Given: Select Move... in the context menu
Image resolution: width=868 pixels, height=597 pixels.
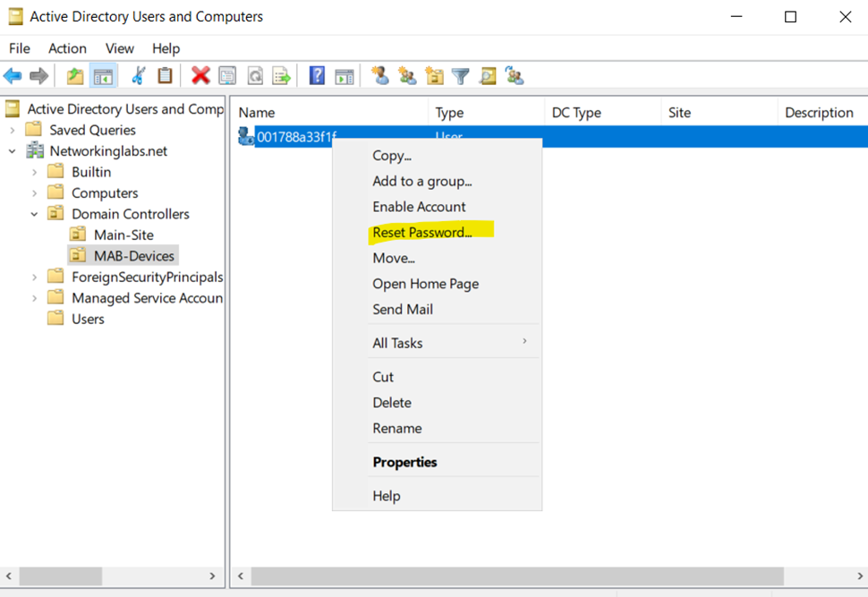Looking at the screenshot, I should (x=437, y=258).
